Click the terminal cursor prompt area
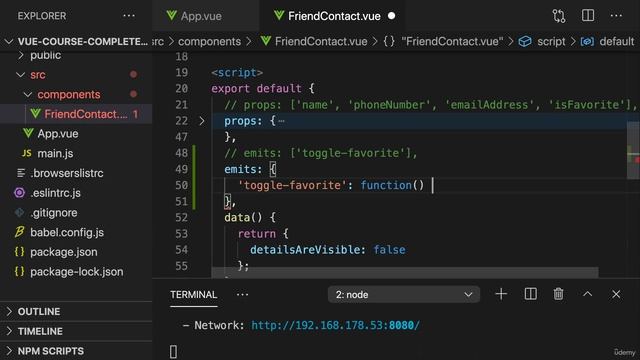640x360 pixels. [x=173, y=351]
